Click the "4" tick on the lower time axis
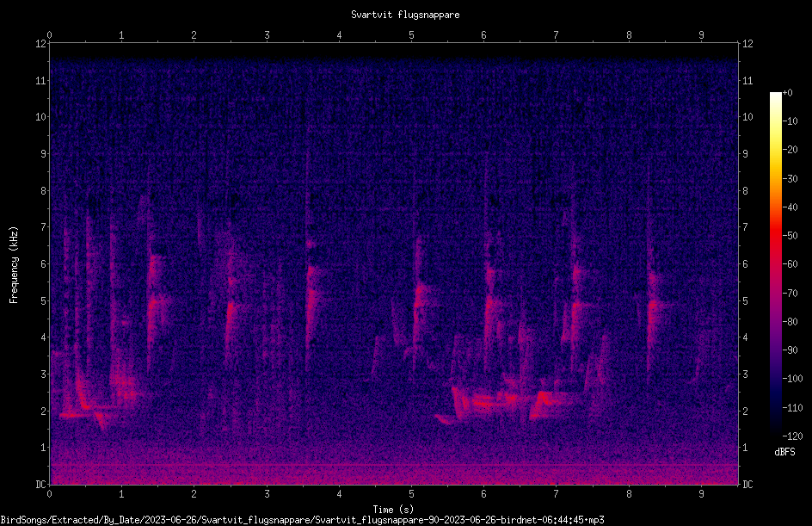 [339, 494]
